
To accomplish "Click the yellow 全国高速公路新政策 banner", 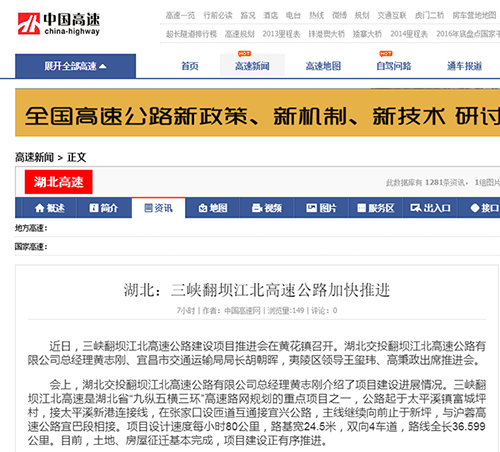I will pos(257,113).
